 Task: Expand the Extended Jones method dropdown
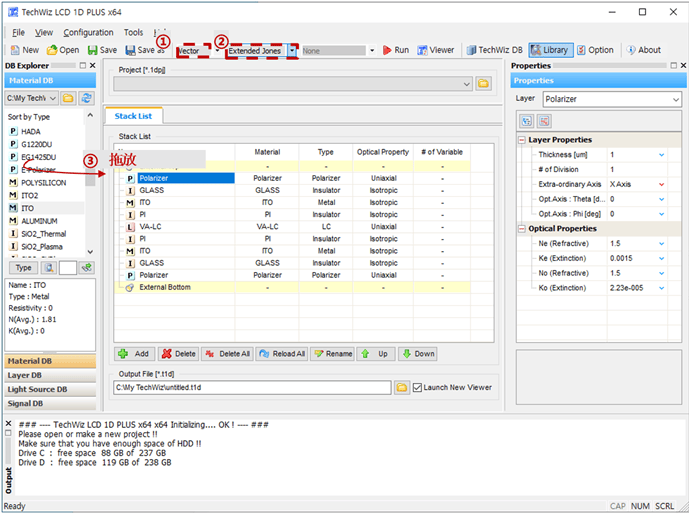pyautogui.click(x=293, y=50)
